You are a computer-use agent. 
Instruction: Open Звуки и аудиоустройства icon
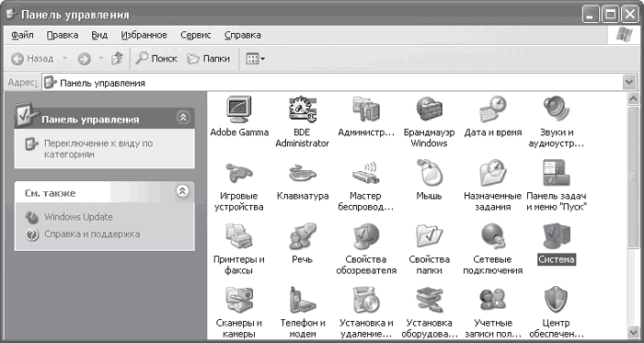point(556,109)
